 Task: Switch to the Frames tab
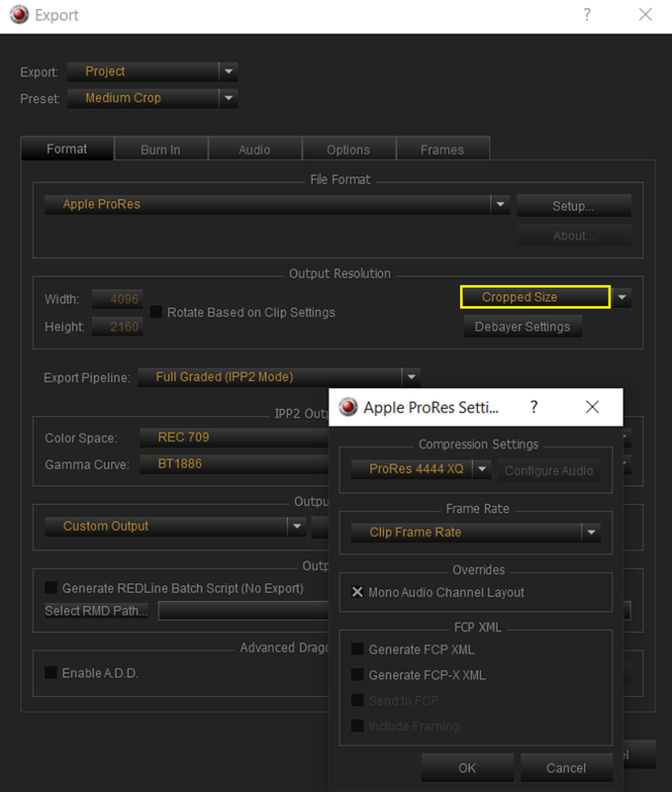442,149
